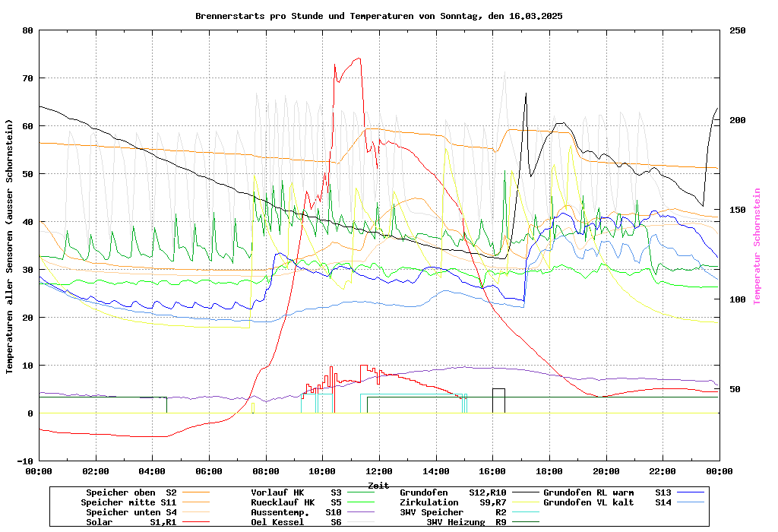Click the black Grundofen legend line
The height and width of the screenshot is (532, 778).
point(525,492)
